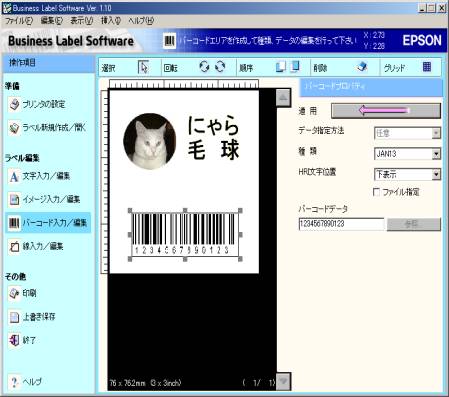Click the 76 x 76.2mm size status text

[145, 383]
